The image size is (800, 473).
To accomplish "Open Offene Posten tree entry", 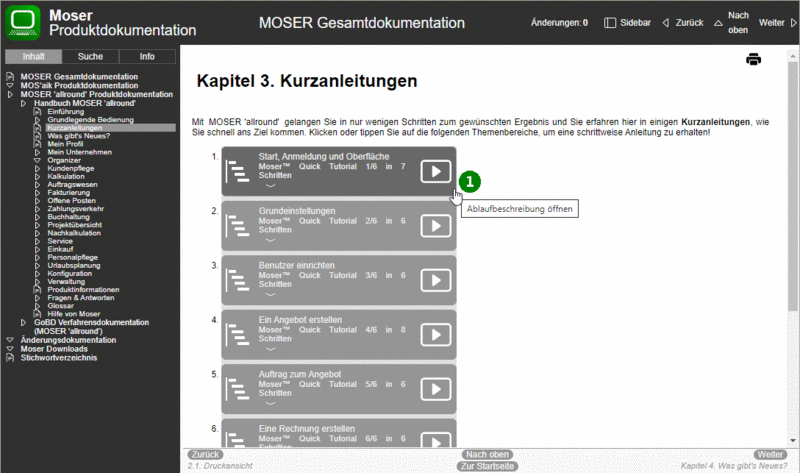I will tap(71, 201).
